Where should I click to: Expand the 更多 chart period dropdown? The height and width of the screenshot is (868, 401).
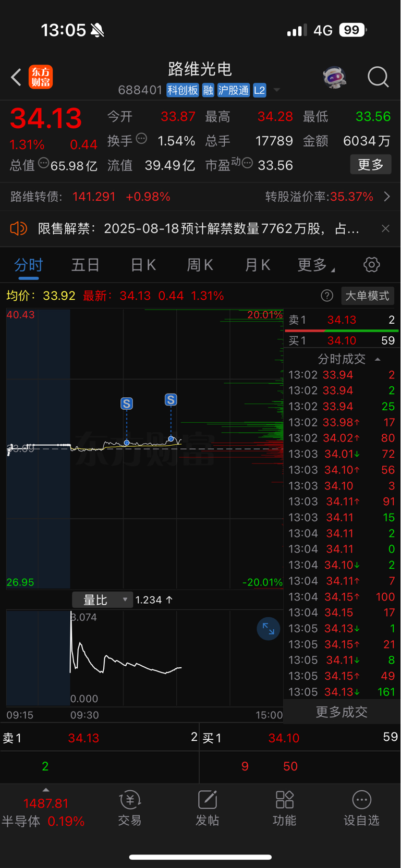coord(316,265)
